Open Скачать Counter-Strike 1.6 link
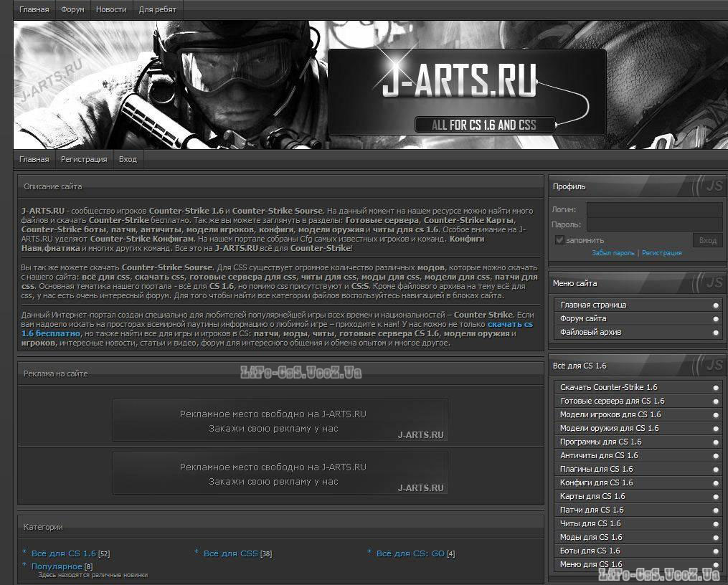Image resolution: width=728 pixels, height=585 pixels. (x=638, y=387)
